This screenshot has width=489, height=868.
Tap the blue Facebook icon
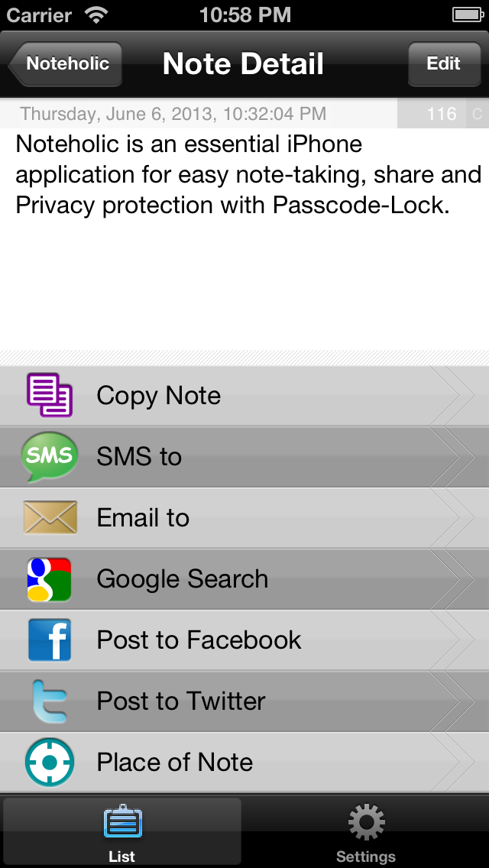point(50,640)
